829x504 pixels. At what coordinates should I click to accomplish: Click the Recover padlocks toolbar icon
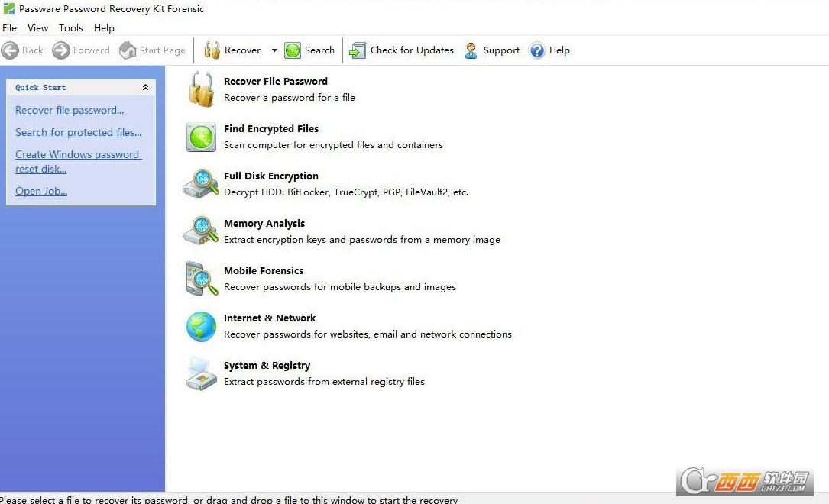[212, 50]
